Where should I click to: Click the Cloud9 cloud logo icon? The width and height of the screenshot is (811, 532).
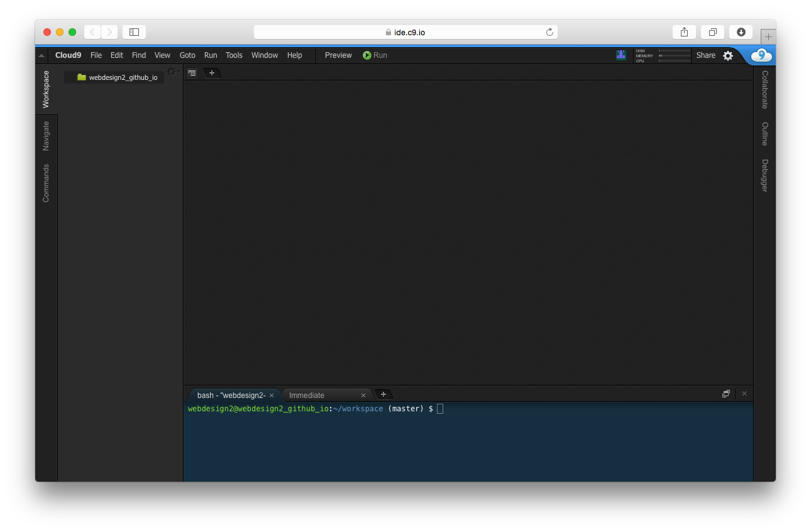[761, 55]
